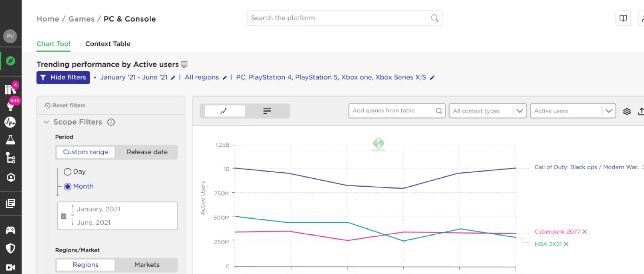Image resolution: width=644 pixels, height=274 pixels.
Task: Click the PC, PlayStation platforms filter link
Action: pos(331,77)
